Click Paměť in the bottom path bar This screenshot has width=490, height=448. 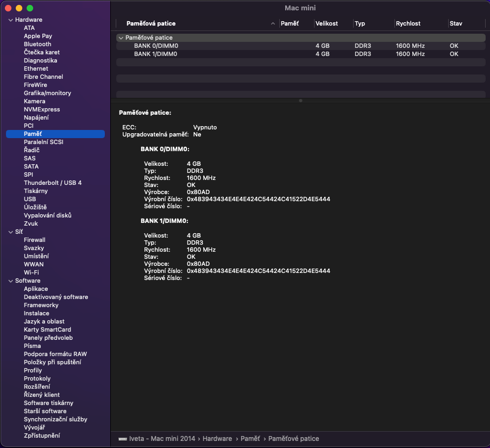tap(250, 439)
